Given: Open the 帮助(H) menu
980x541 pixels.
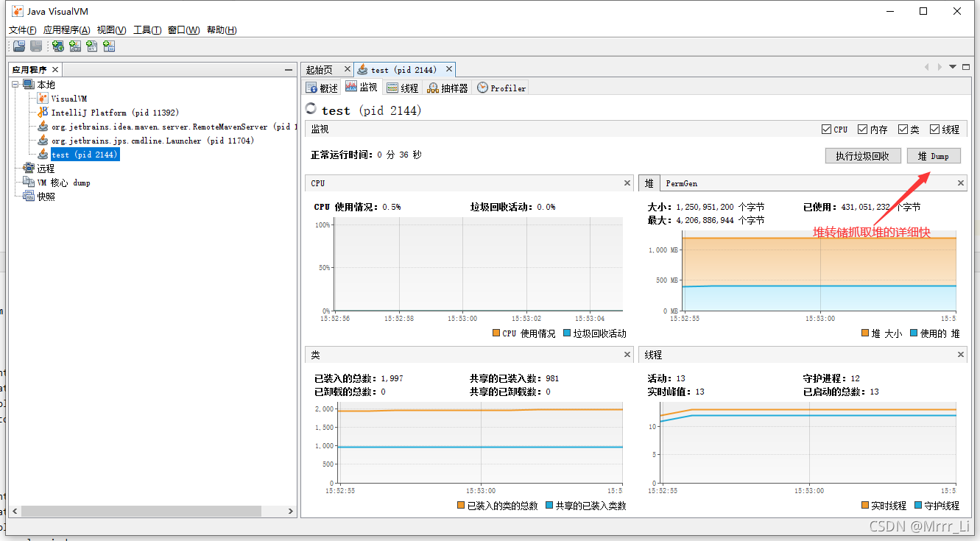Looking at the screenshot, I should [x=222, y=30].
